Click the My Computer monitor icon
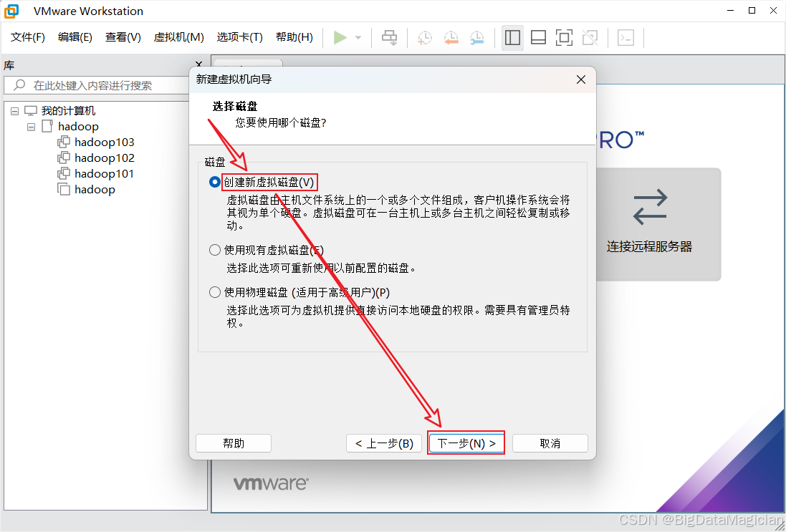The image size is (786, 532). click(x=31, y=111)
